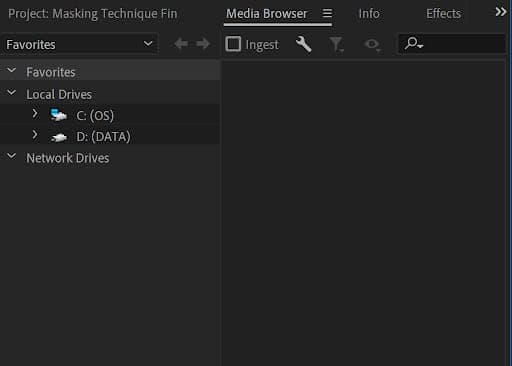
Task: Show hidden panels with double-arrow icon
Action: [x=501, y=12]
